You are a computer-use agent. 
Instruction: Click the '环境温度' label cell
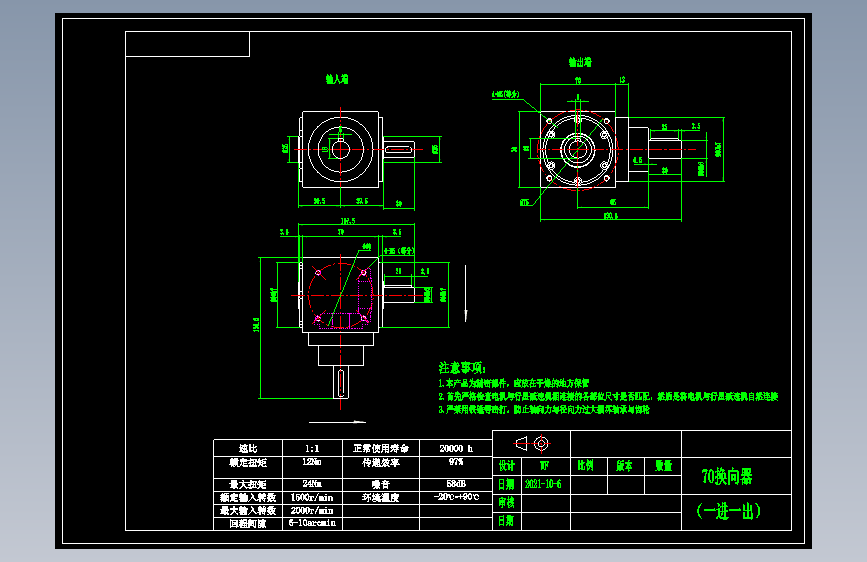coord(380,497)
